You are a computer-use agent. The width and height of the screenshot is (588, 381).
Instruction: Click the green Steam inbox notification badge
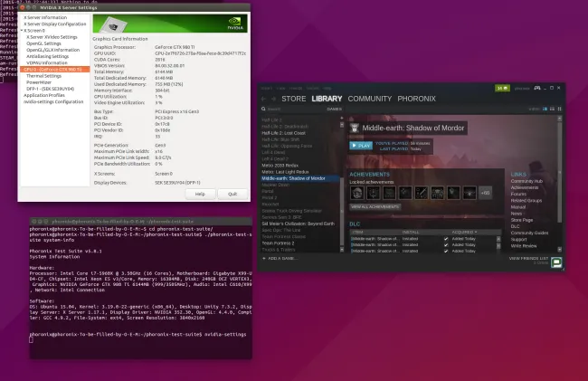click(502, 88)
